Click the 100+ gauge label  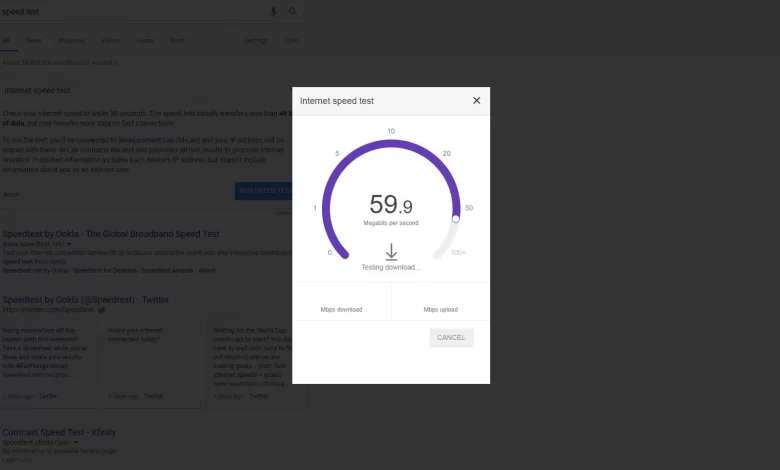[458, 253]
